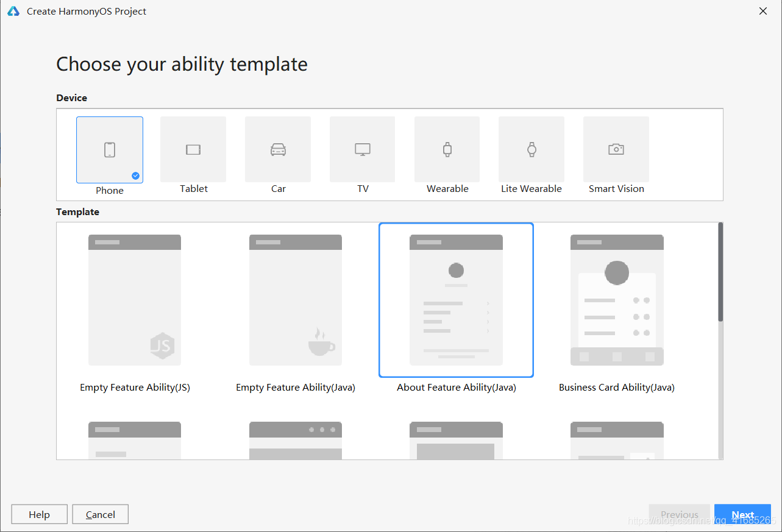Click the "Smart Vision" device label

coord(616,189)
